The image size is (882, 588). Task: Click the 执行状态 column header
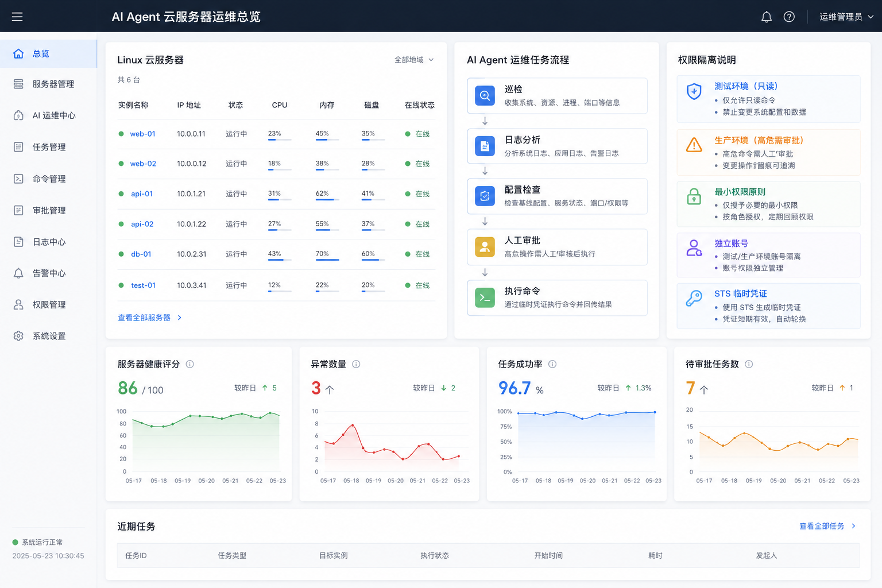(435, 555)
